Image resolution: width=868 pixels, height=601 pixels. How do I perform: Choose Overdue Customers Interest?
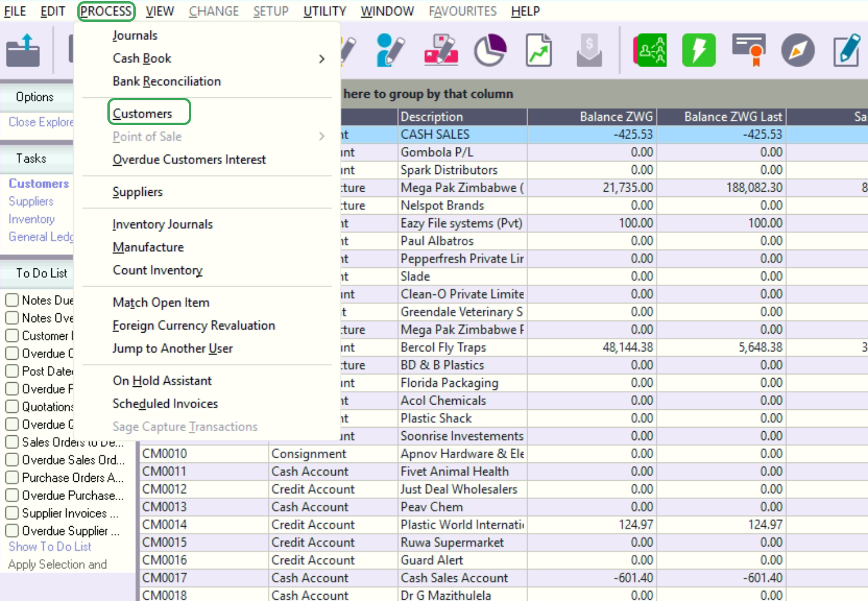[189, 159]
